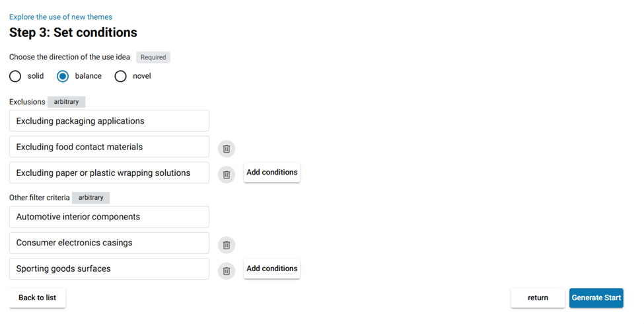Viewport: 644px width, 324px height.
Task: Add conditions under Other filter criteria
Action: click(x=272, y=268)
